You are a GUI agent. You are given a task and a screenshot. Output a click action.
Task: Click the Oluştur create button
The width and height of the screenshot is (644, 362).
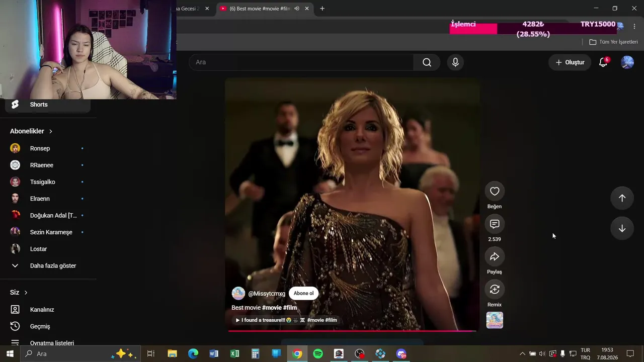(x=570, y=62)
